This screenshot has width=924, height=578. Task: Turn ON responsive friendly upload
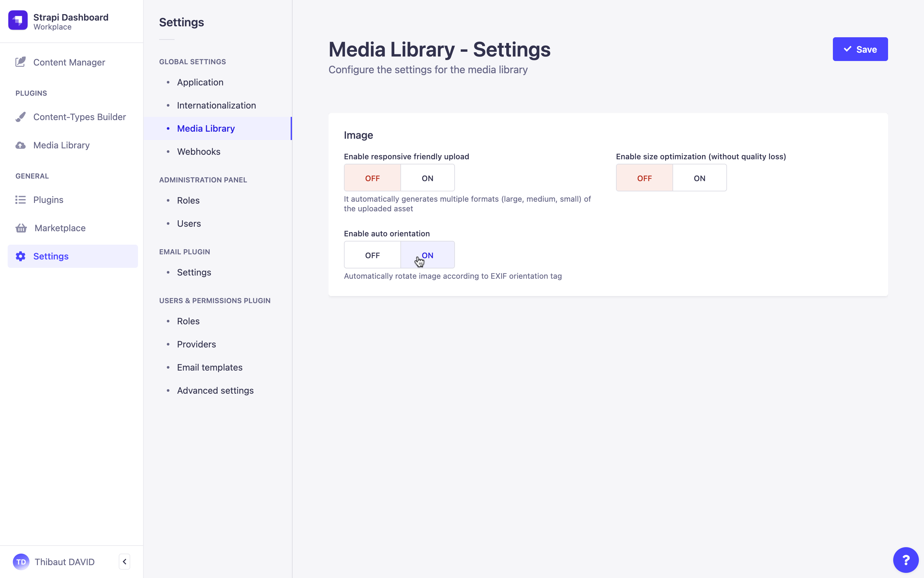(428, 178)
